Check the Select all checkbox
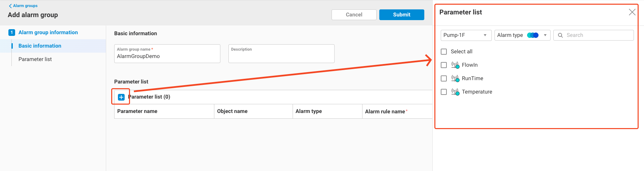 point(444,52)
